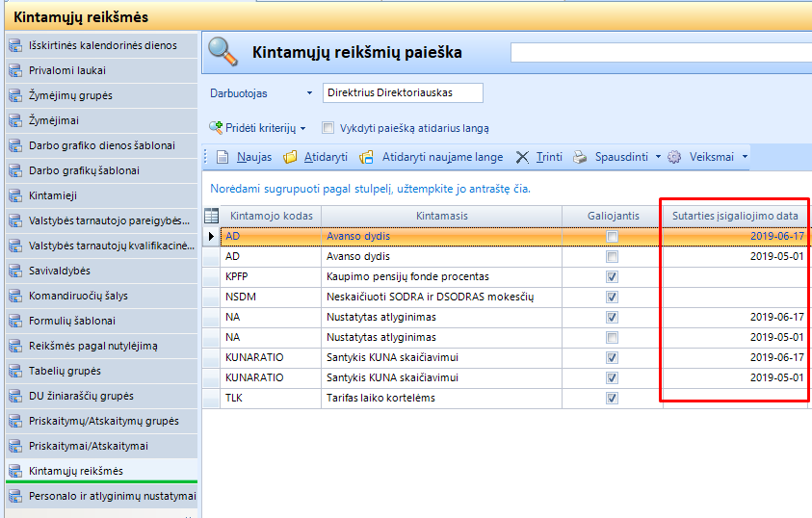Click the grid column chooser icon
The height and width of the screenshot is (518, 812).
(x=212, y=216)
